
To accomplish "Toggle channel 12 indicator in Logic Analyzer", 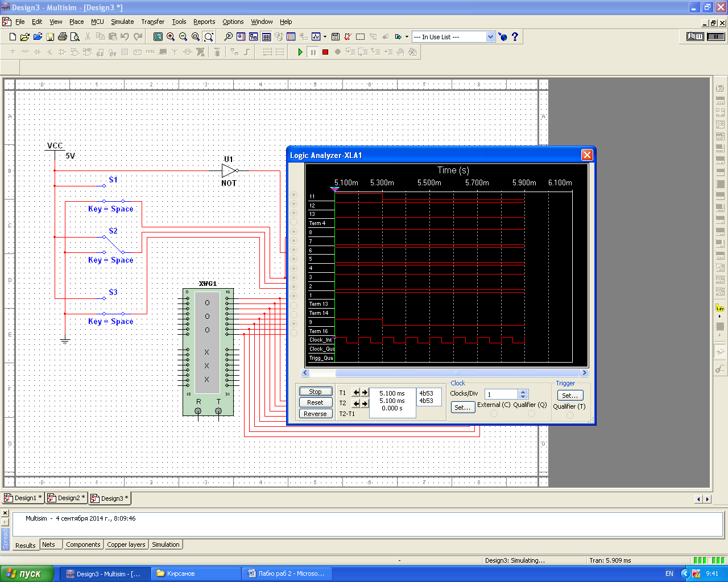I will [294, 204].
